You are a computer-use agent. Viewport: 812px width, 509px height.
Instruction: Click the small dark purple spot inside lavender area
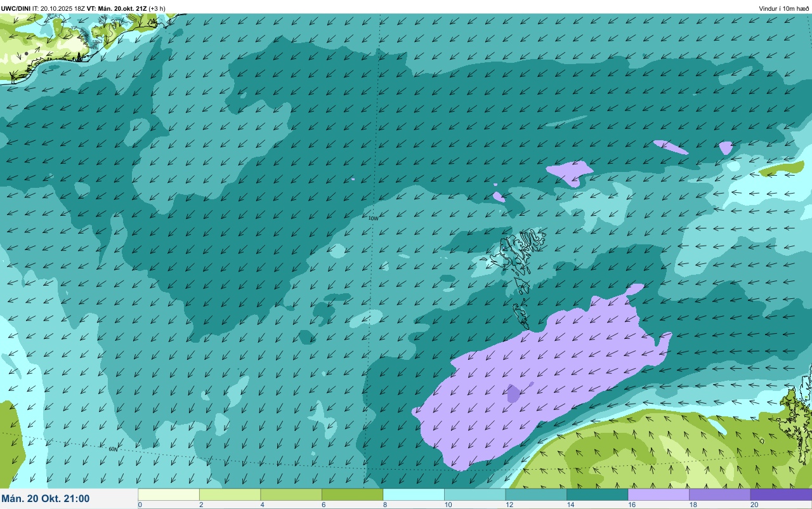click(513, 393)
